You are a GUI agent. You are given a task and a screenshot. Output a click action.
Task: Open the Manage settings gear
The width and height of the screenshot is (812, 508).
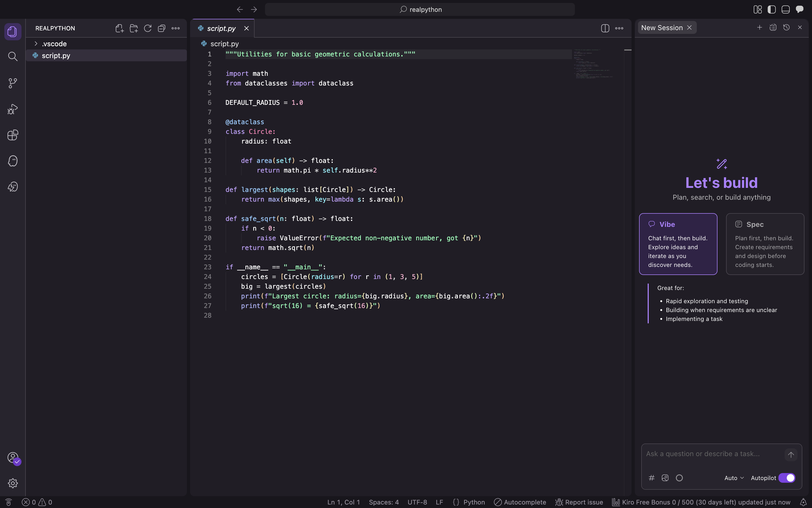pyautogui.click(x=13, y=483)
